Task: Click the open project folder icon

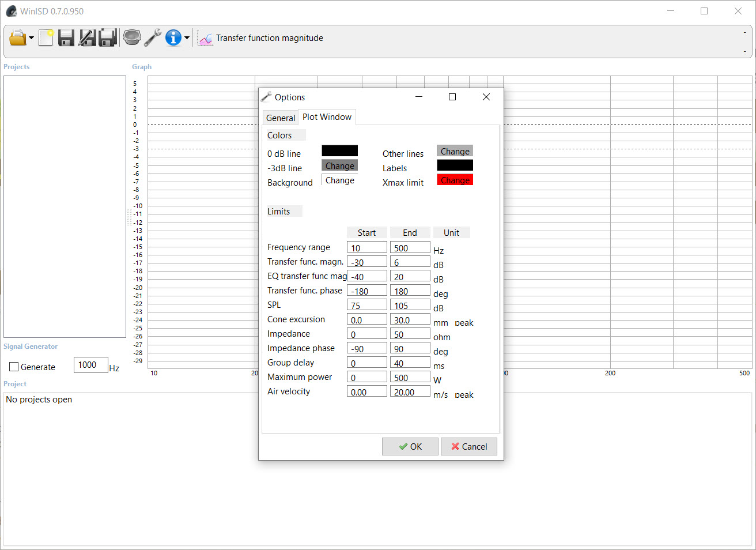Action: click(x=17, y=38)
